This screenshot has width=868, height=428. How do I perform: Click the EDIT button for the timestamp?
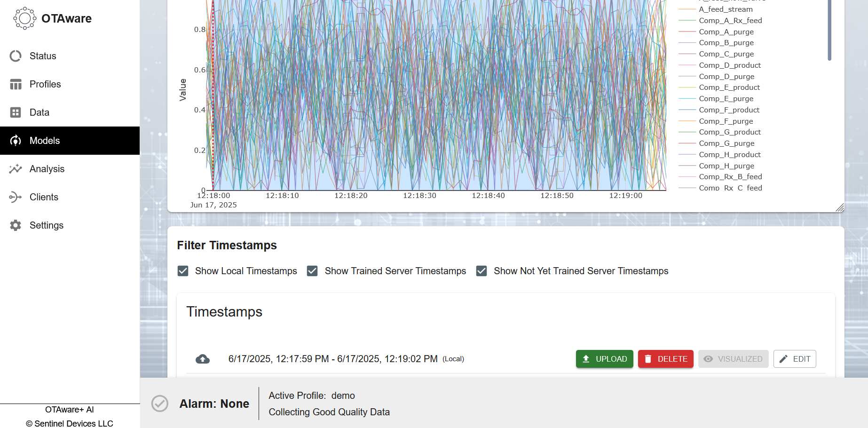point(795,359)
